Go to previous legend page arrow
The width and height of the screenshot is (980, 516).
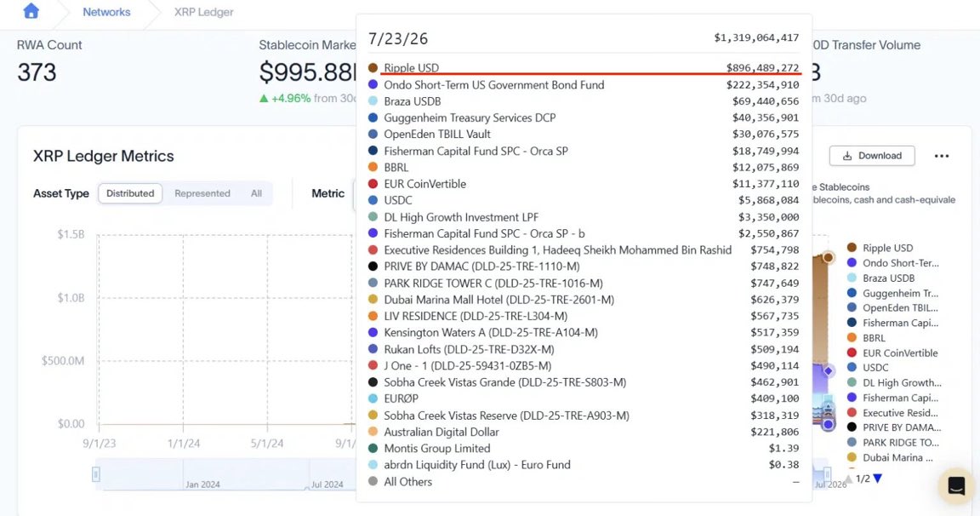pos(849,479)
